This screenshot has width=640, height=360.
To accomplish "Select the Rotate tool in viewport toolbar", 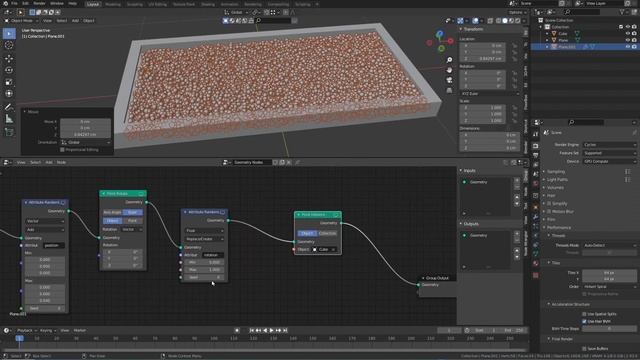I will click(9, 70).
